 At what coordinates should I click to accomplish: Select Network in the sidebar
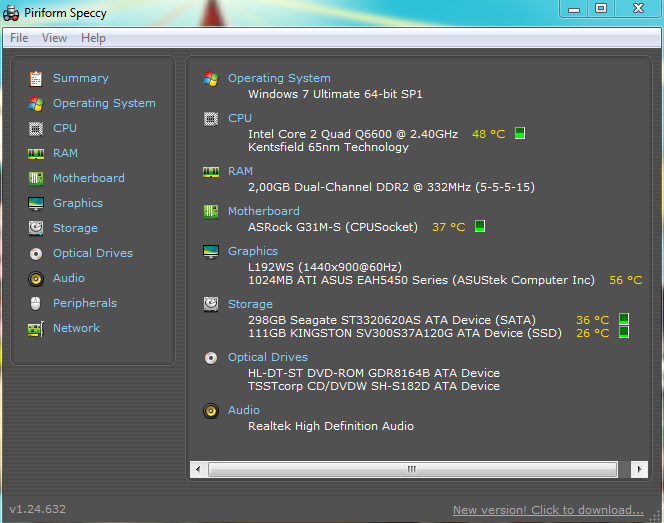click(76, 328)
